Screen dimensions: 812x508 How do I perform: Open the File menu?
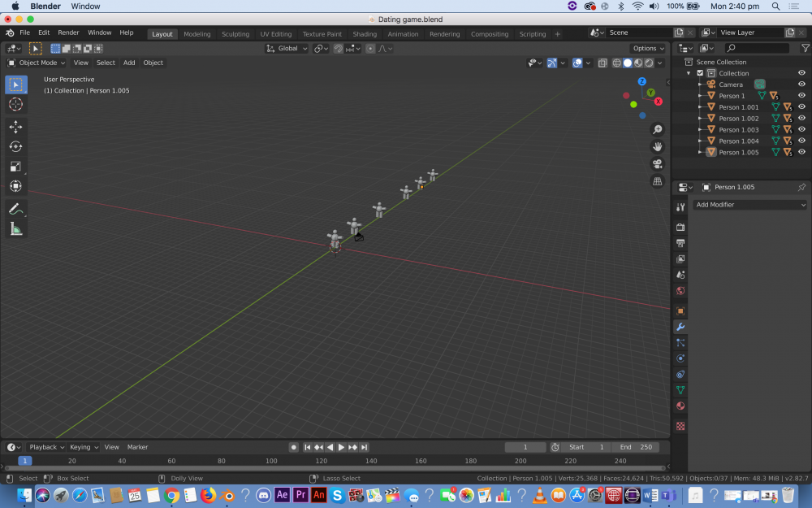coord(24,33)
